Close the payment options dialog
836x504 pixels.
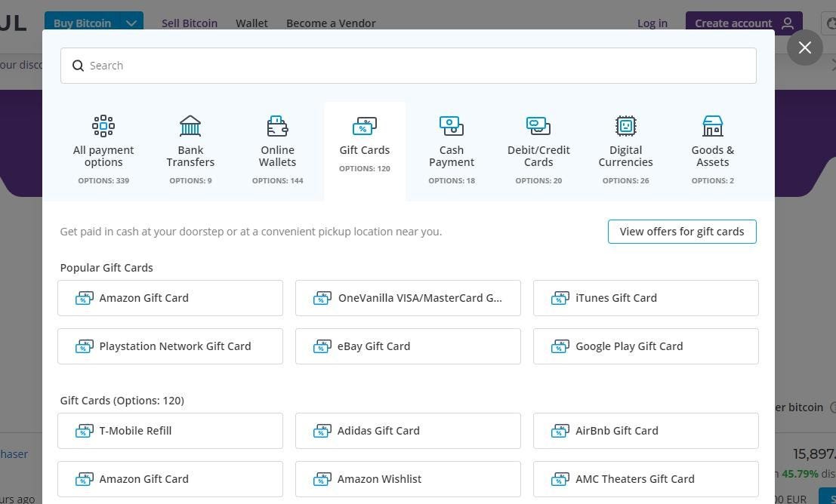tap(804, 48)
